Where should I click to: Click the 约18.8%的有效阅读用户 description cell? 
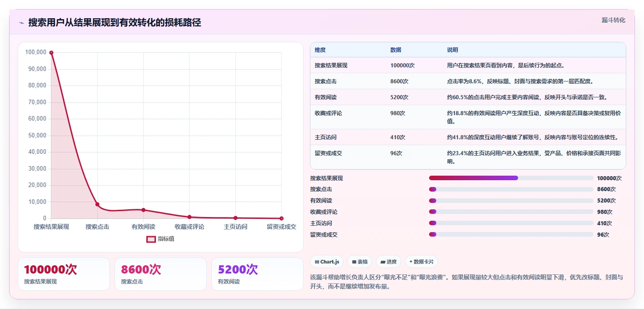tap(534, 117)
